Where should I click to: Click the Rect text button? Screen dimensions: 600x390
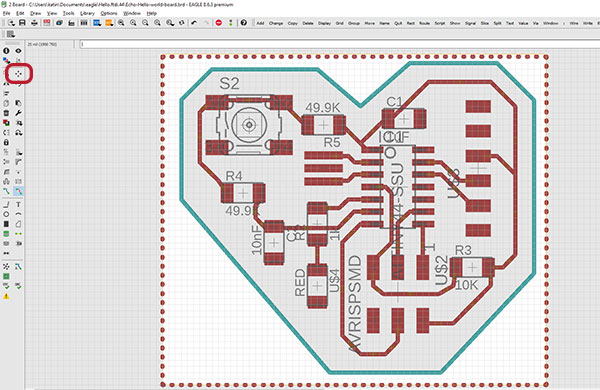[411, 23]
